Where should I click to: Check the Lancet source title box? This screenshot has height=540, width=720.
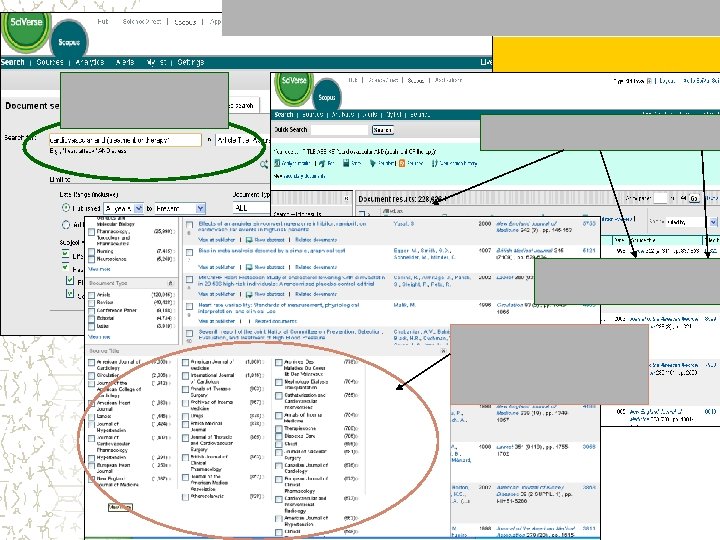click(x=91, y=416)
